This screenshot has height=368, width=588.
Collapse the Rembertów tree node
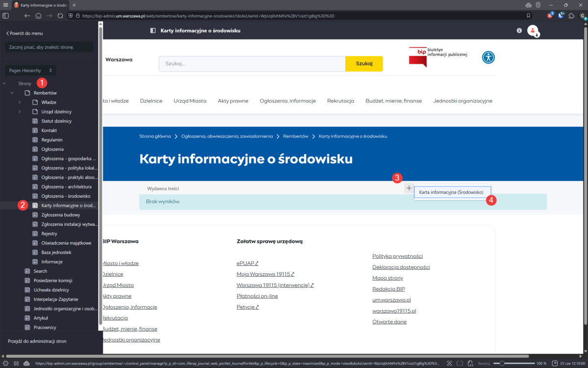12,93
